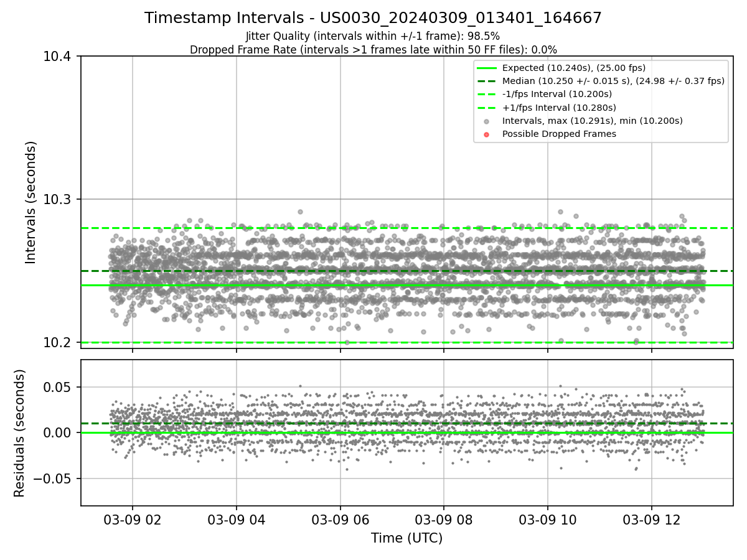Click legend entry 'Intervals, max (10.291s), min (10.200s)'
Image resolution: width=747 pixels, height=560 pixels.
[592, 121]
